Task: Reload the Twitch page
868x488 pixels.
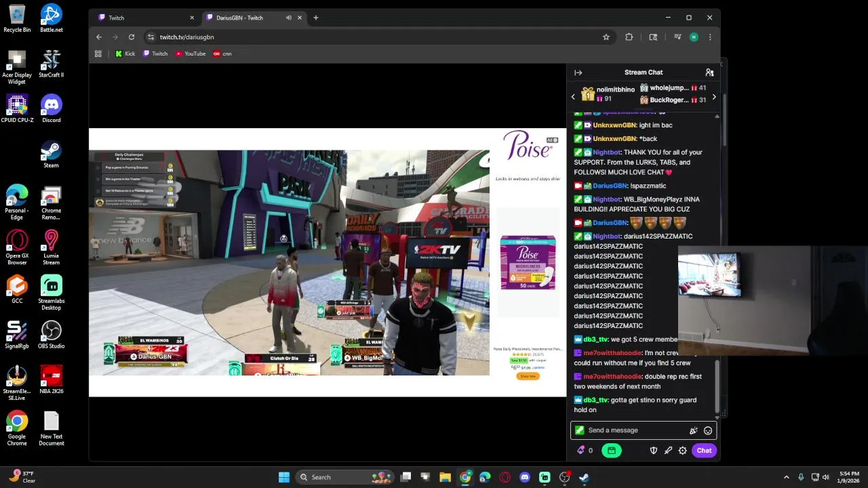Action: tap(132, 37)
